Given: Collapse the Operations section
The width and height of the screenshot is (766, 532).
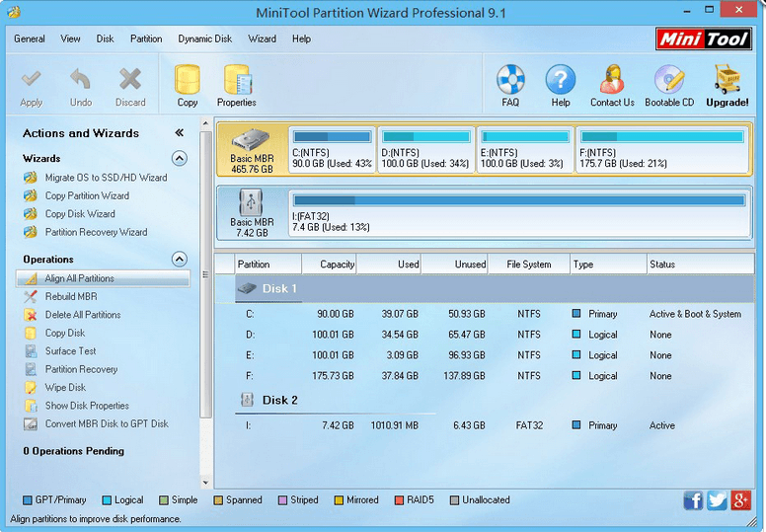Looking at the screenshot, I should pyautogui.click(x=179, y=260).
